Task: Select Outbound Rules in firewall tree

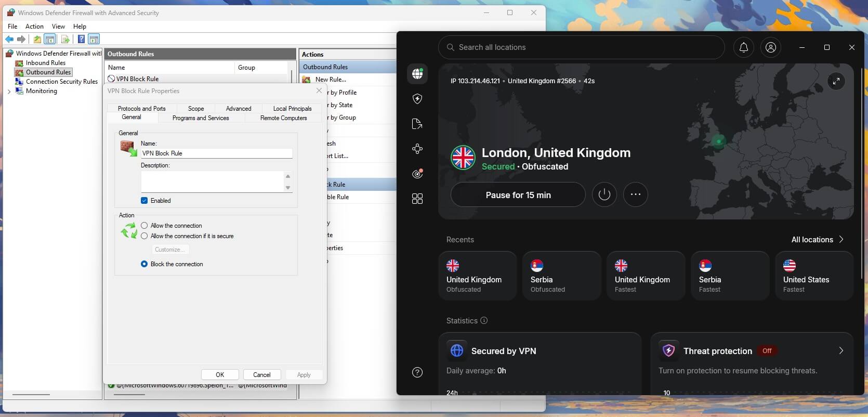Action: 48,72
